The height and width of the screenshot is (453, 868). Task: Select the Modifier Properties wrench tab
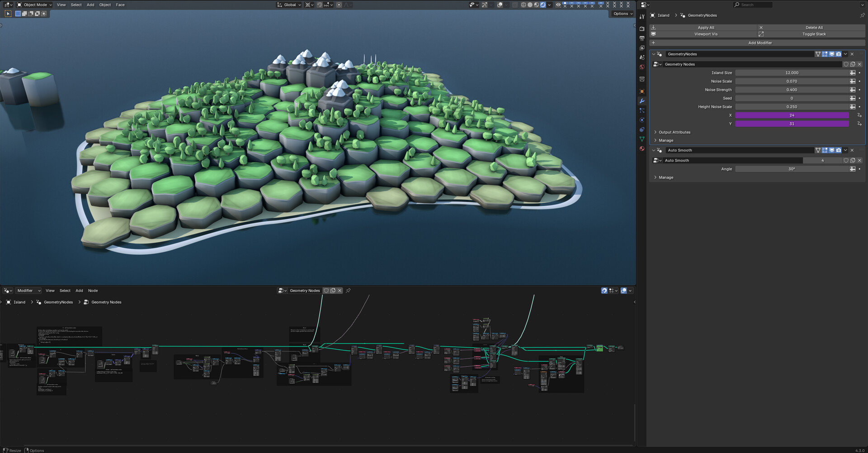[642, 101]
